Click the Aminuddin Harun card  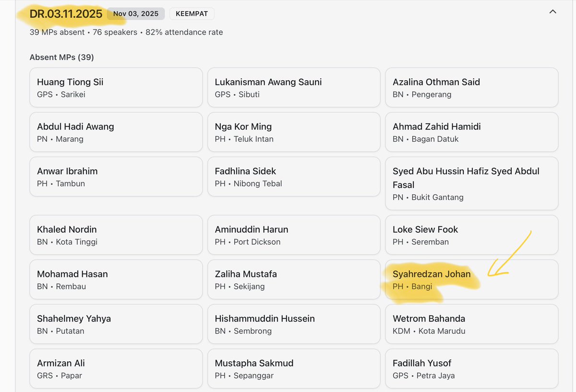(294, 235)
